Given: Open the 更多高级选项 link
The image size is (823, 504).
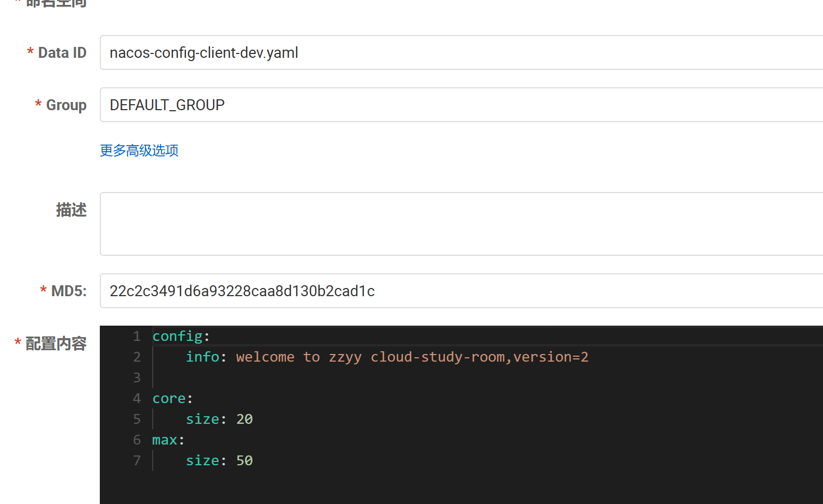Looking at the screenshot, I should coord(139,151).
